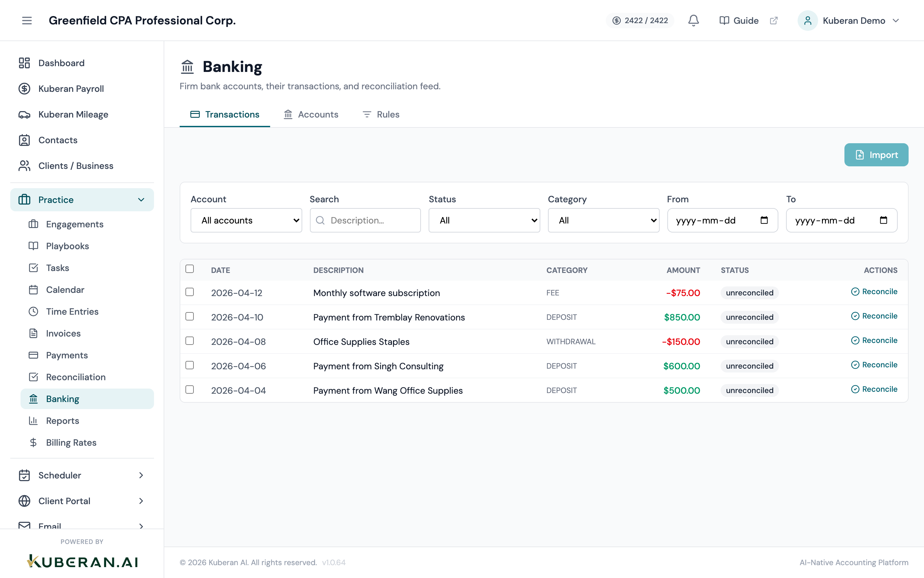Open the Category filter dropdown
This screenshot has height=578, width=924.
click(603, 220)
